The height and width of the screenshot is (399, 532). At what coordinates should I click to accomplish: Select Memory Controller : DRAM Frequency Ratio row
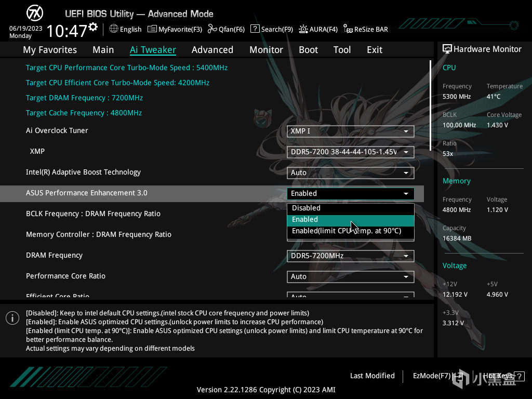click(x=99, y=234)
